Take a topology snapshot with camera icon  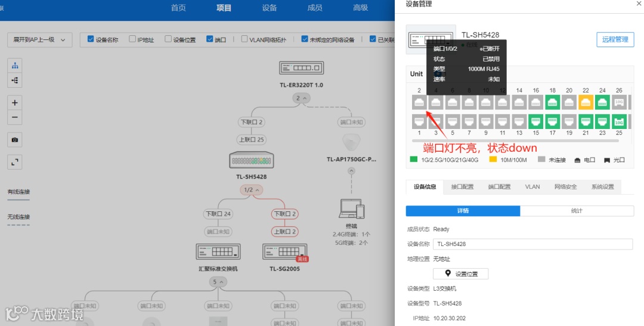[15, 140]
